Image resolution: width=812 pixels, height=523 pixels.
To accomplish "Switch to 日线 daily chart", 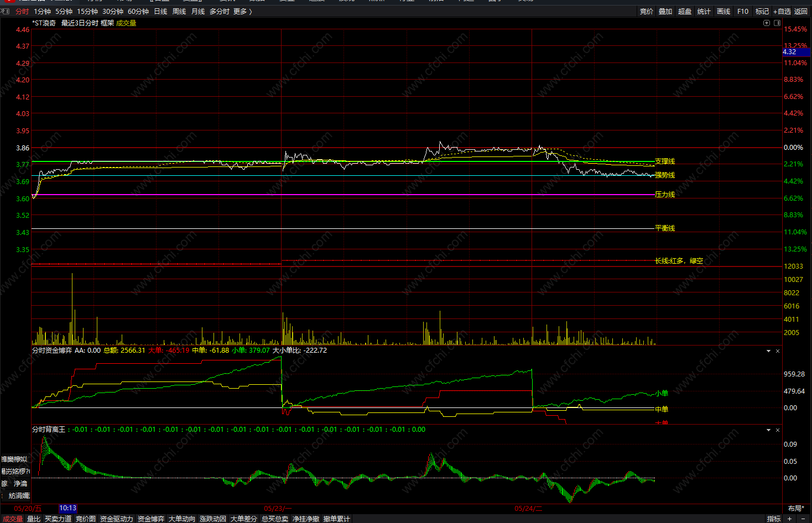I will [x=160, y=11].
